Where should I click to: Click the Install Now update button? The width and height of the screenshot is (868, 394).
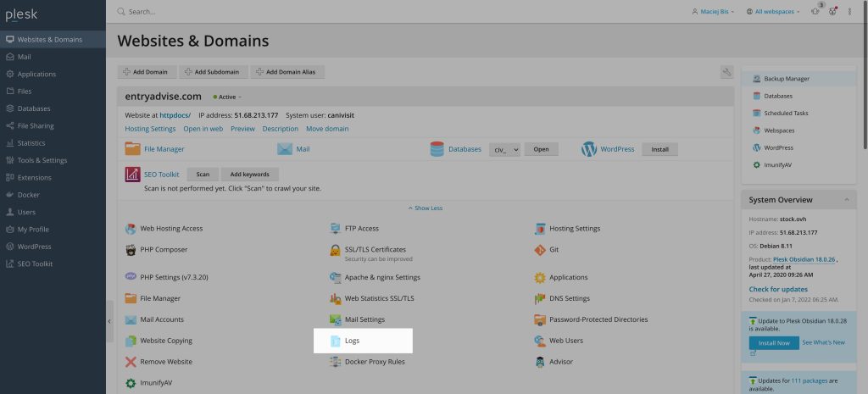click(x=774, y=343)
